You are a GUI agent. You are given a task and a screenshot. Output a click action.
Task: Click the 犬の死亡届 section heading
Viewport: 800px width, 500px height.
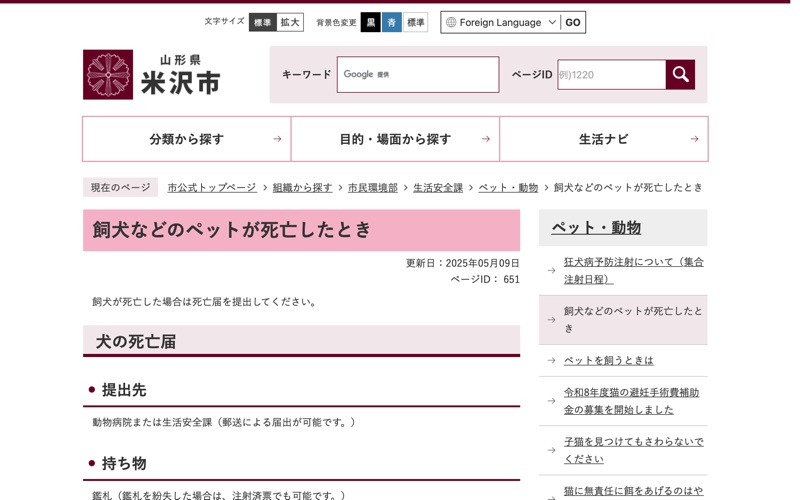[x=136, y=341]
